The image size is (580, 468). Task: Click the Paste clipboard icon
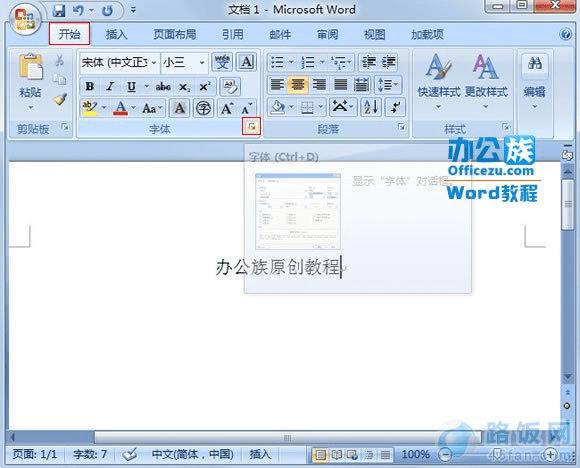coord(30,67)
